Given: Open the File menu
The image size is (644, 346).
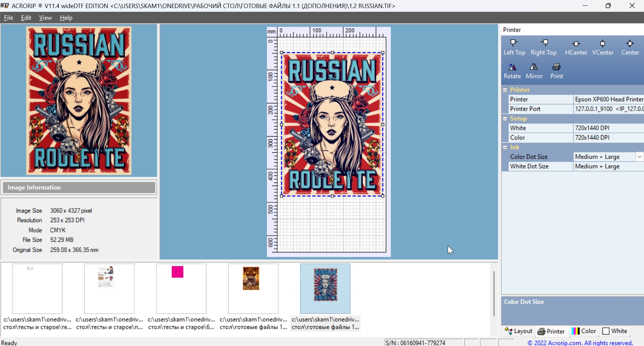Looking at the screenshot, I should pyautogui.click(x=8, y=18).
